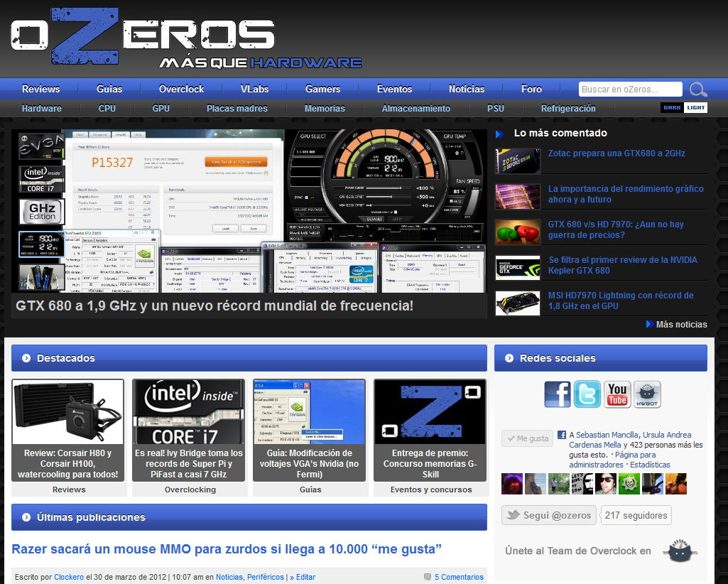
Task: Select the GPU category
Action: coord(161,108)
